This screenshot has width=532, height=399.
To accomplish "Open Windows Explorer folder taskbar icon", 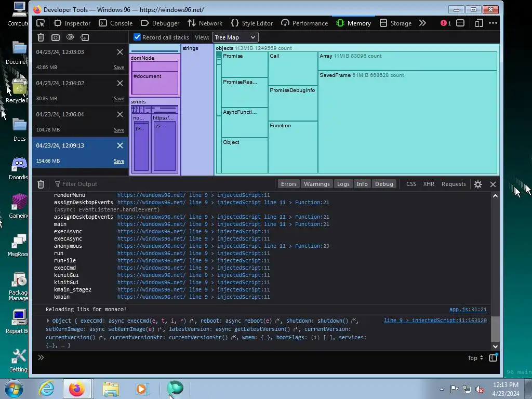I will click(x=111, y=389).
